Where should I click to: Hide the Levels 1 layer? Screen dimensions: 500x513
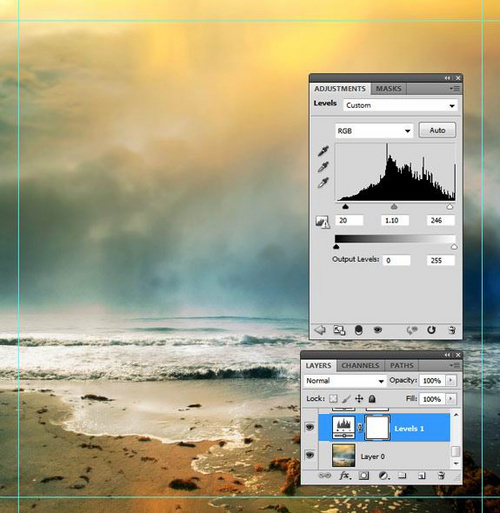310,427
